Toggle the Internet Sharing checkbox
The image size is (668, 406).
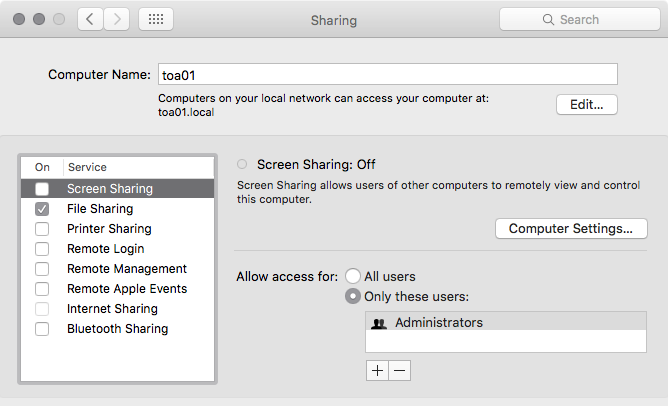pyautogui.click(x=42, y=309)
